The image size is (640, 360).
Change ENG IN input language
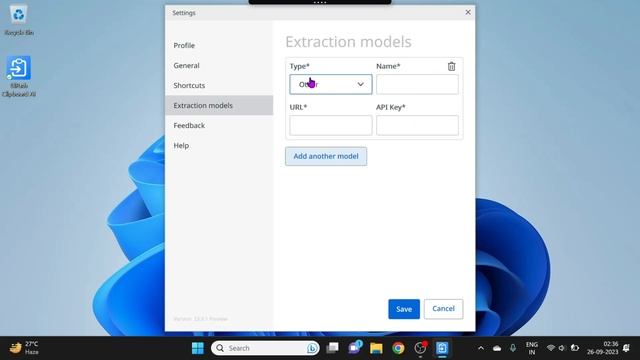point(531,348)
